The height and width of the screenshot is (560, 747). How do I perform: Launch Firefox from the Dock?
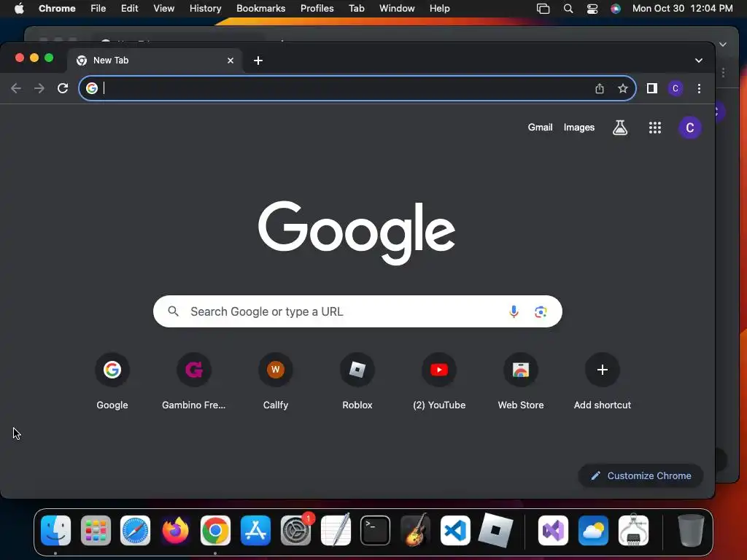(x=175, y=530)
